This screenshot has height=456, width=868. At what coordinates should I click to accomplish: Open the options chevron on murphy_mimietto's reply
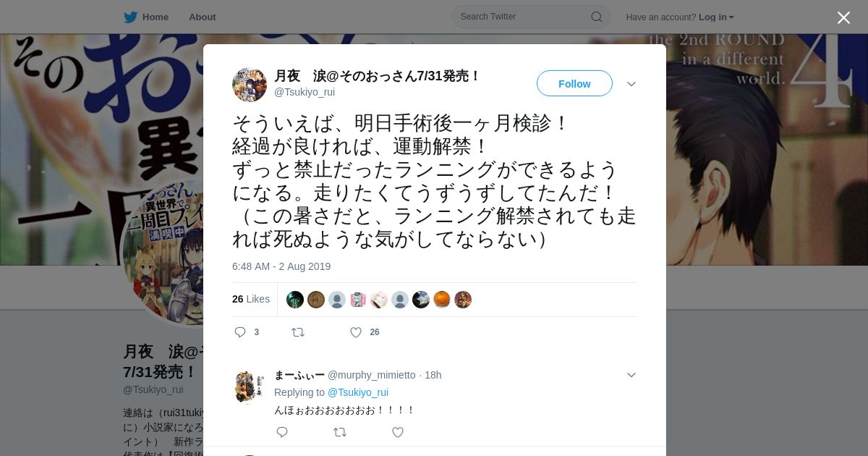pos(631,375)
